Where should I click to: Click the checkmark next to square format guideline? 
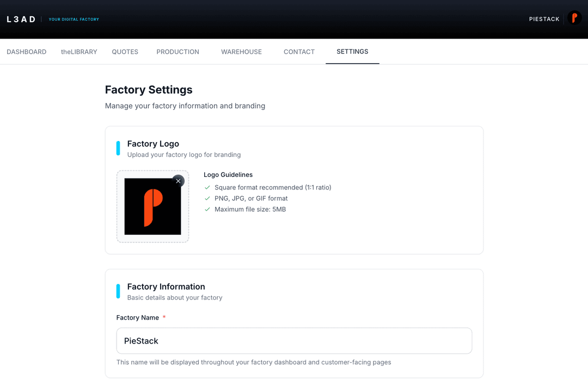point(207,187)
